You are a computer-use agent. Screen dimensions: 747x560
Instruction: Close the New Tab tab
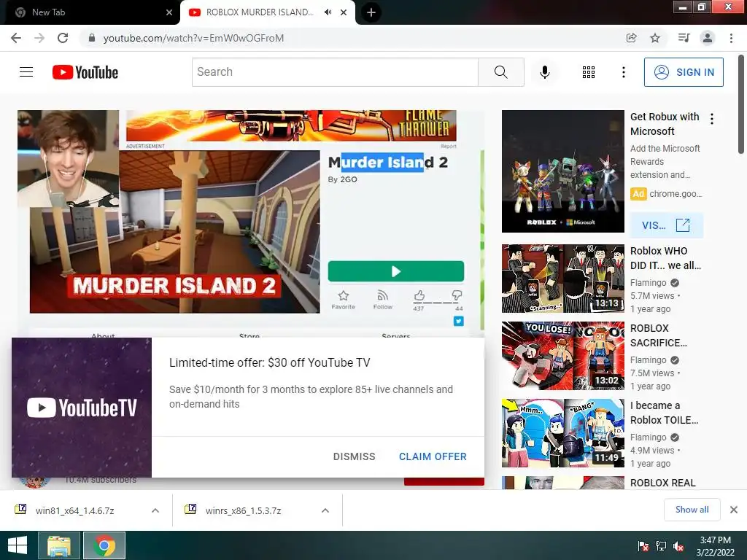coord(169,12)
